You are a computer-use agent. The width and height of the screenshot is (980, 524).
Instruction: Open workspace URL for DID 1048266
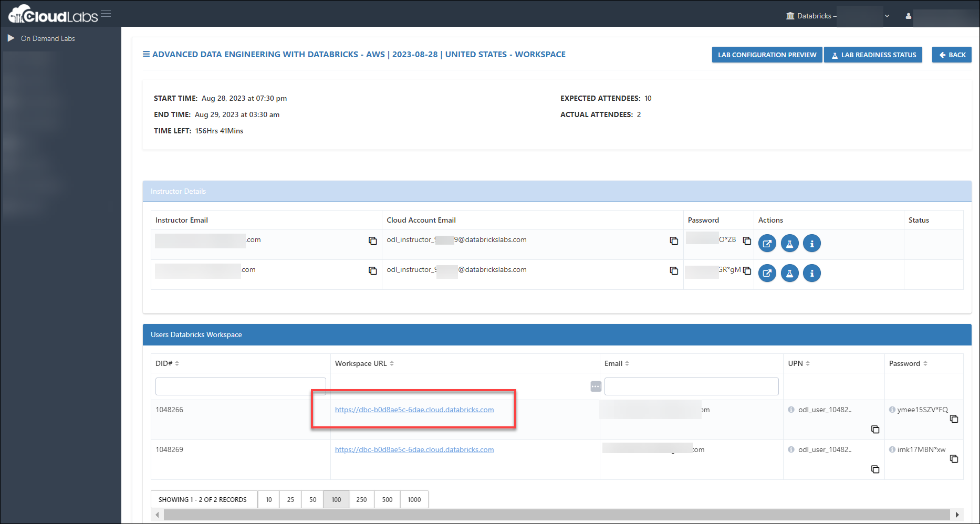414,410
